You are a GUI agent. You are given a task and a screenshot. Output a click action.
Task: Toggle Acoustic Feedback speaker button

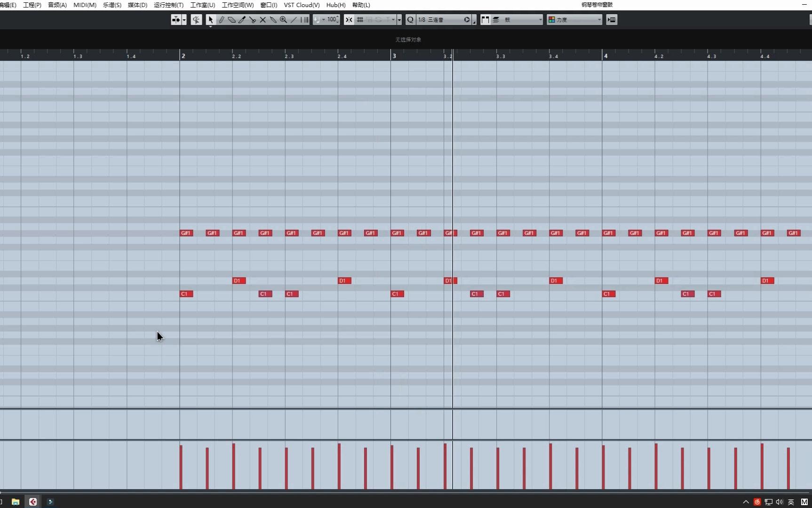point(196,20)
